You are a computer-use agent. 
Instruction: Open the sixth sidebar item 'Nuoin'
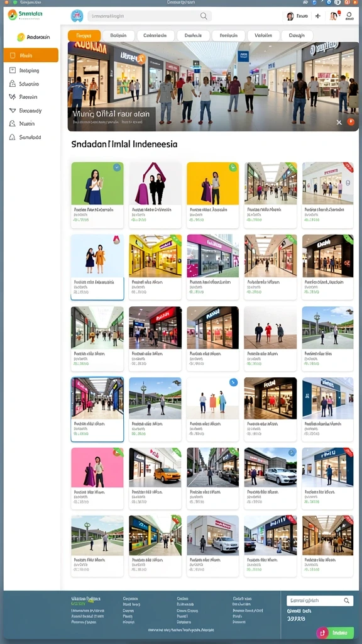coord(26,124)
